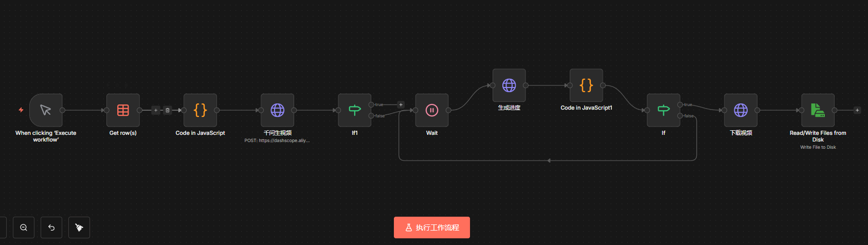Open the Code in JavaScript1 node
Screen dimensions: 868x245
[586, 85]
